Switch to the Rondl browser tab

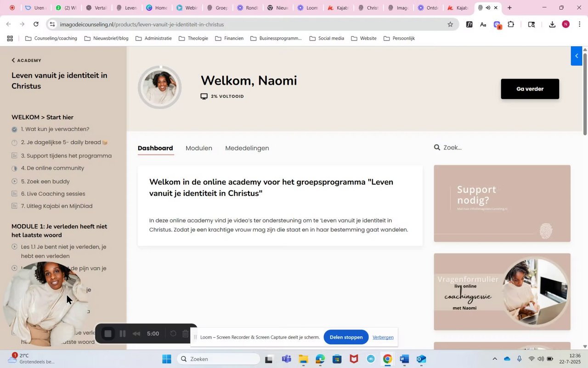click(247, 8)
